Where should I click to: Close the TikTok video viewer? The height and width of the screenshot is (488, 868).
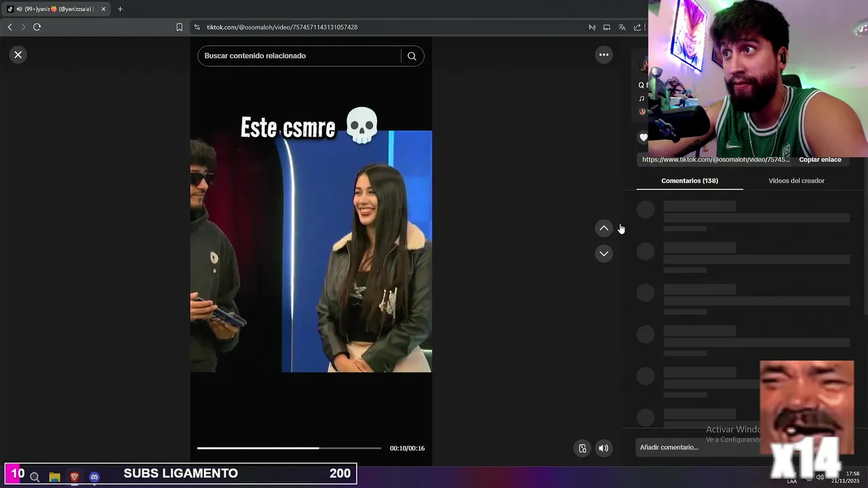point(18,55)
